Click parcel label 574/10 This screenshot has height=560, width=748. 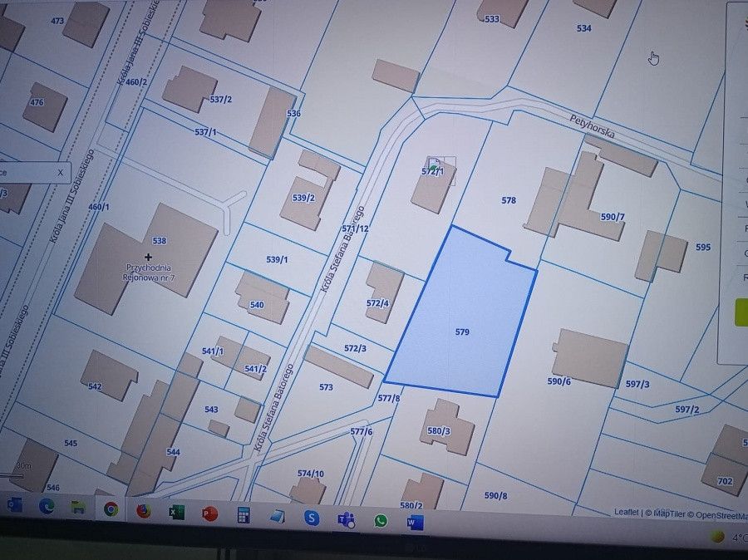(x=311, y=474)
